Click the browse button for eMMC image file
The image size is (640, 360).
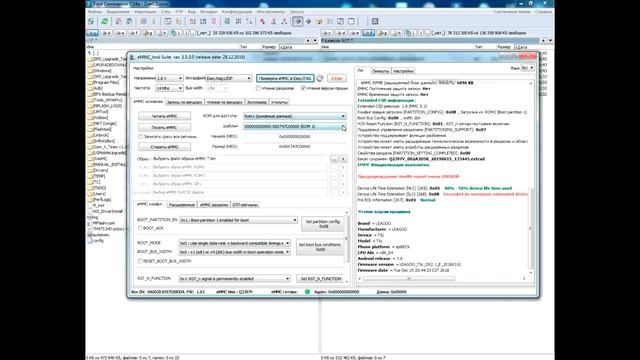(x=334, y=159)
